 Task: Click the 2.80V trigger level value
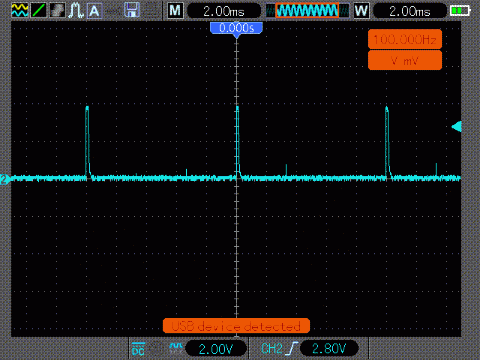329,349
